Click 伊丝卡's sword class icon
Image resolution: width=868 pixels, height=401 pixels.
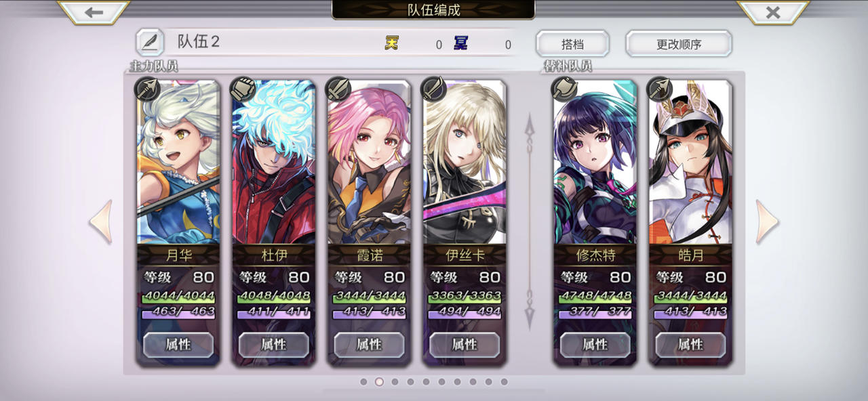[434, 89]
